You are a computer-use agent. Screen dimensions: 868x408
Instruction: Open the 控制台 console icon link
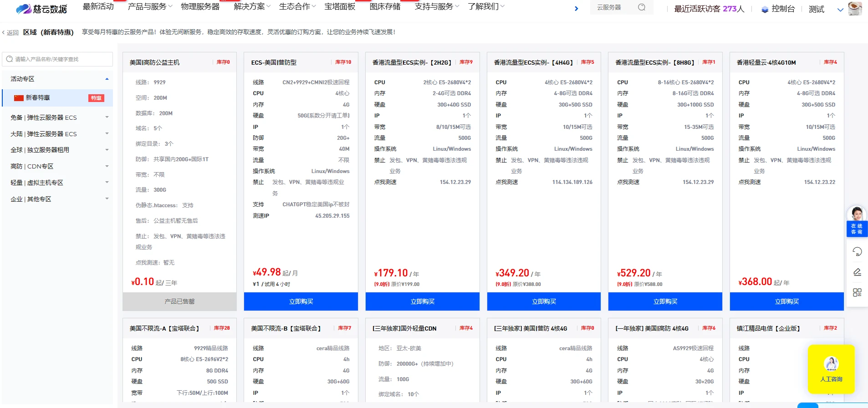click(x=778, y=9)
